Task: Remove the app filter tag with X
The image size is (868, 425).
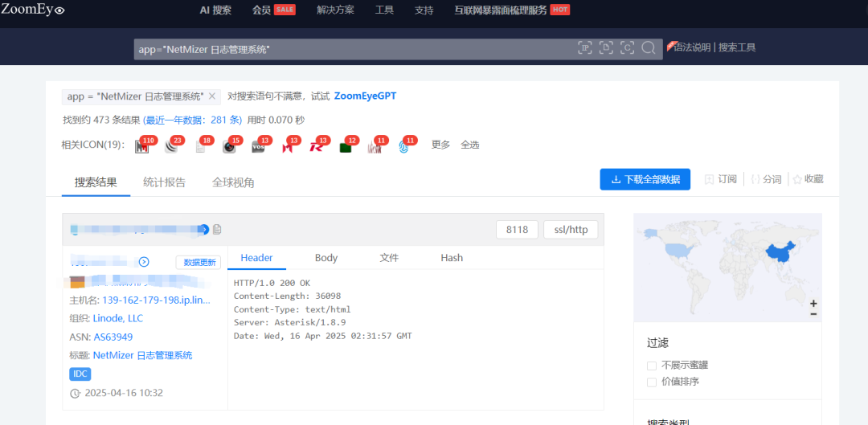Action: [212, 96]
